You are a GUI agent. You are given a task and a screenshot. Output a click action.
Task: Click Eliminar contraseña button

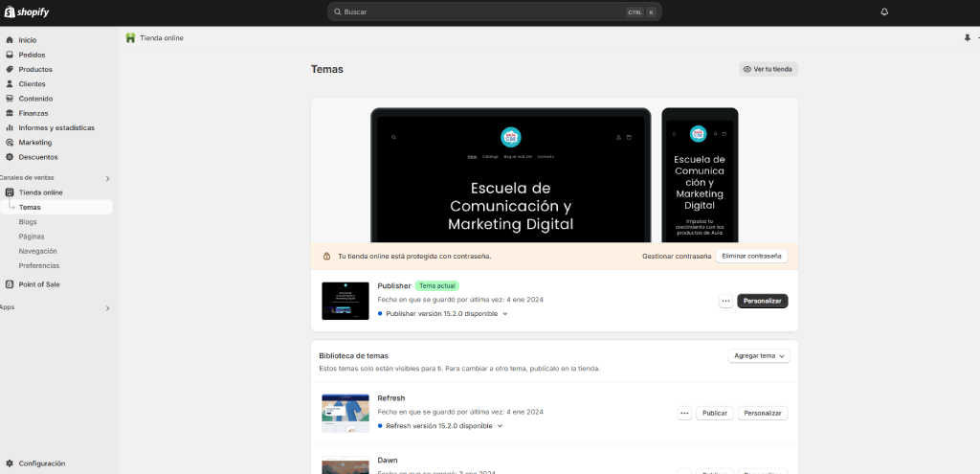pos(751,256)
